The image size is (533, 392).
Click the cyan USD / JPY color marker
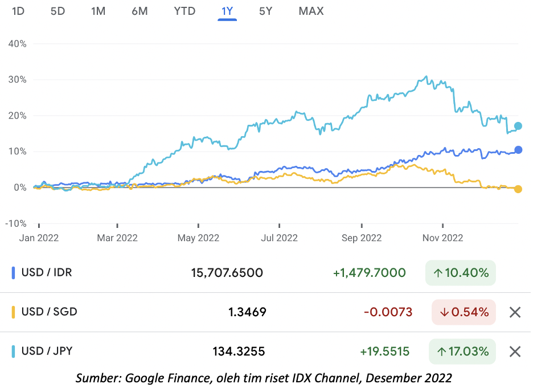[13, 352]
